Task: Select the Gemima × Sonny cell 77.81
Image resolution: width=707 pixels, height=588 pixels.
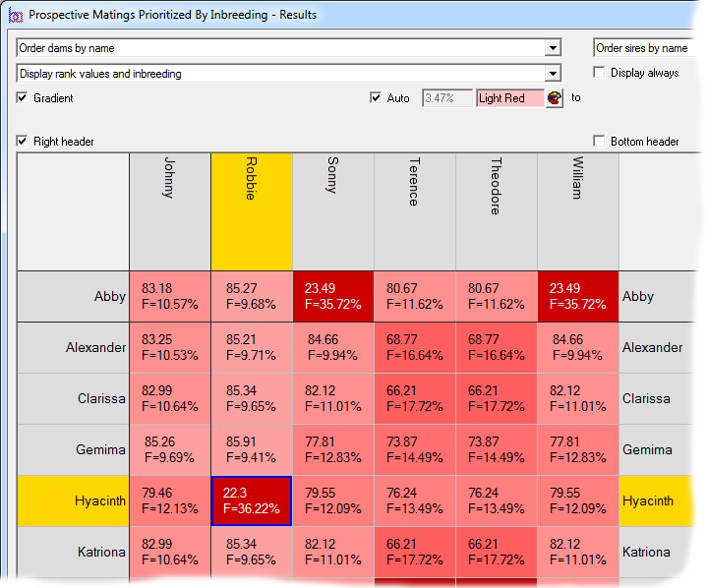Action: pos(333,449)
